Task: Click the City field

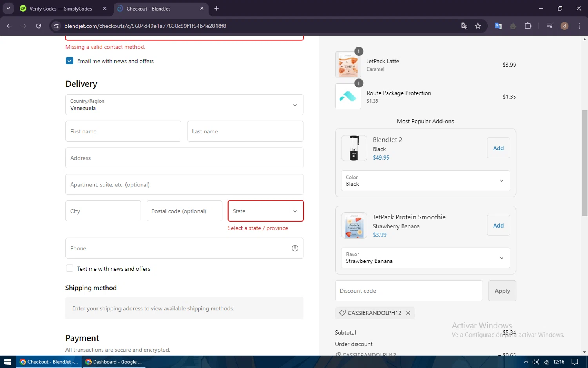Action: pyautogui.click(x=103, y=211)
